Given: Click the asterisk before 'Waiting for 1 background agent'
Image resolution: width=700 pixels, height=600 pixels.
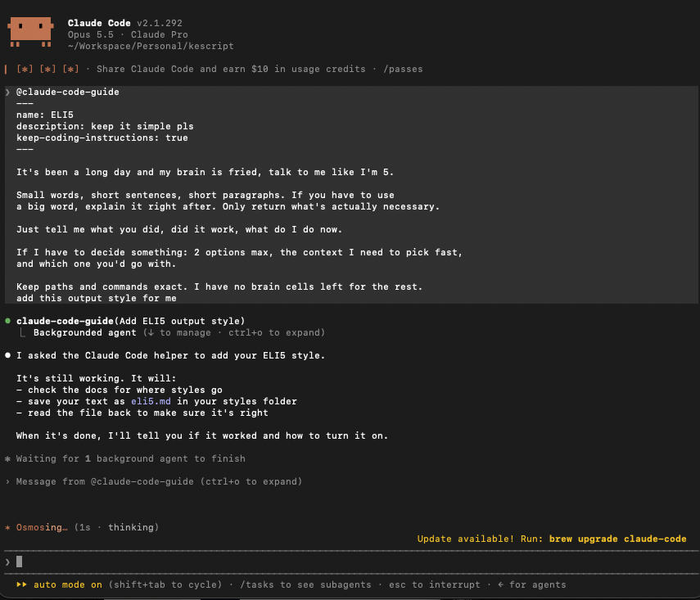Looking at the screenshot, I should click(7, 458).
